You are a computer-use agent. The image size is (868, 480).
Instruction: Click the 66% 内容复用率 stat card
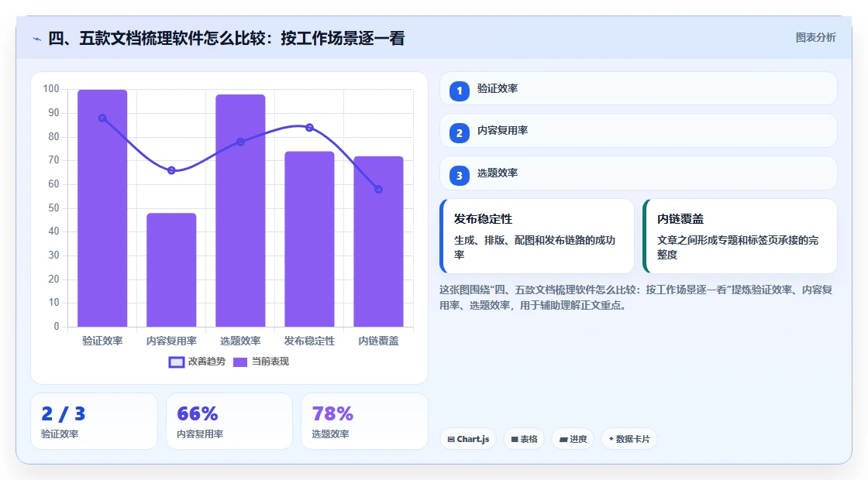pos(229,421)
